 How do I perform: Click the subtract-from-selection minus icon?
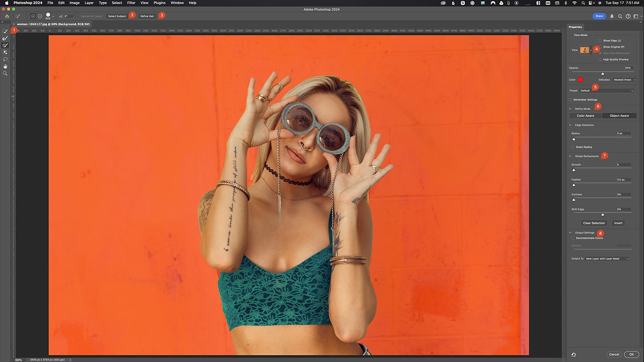(x=40, y=16)
